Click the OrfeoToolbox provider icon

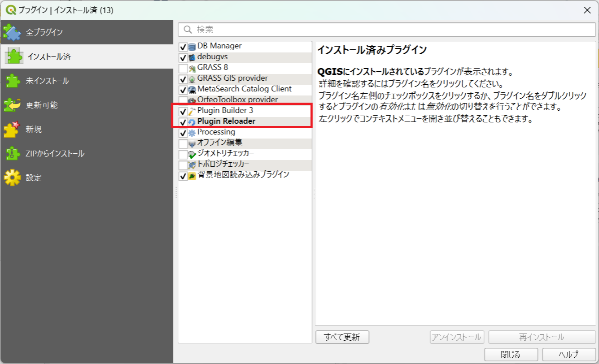[192, 100]
